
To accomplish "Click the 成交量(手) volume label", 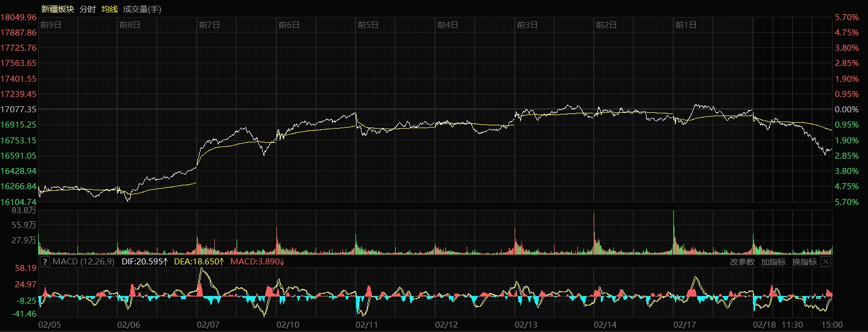I will tap(142, 9).
